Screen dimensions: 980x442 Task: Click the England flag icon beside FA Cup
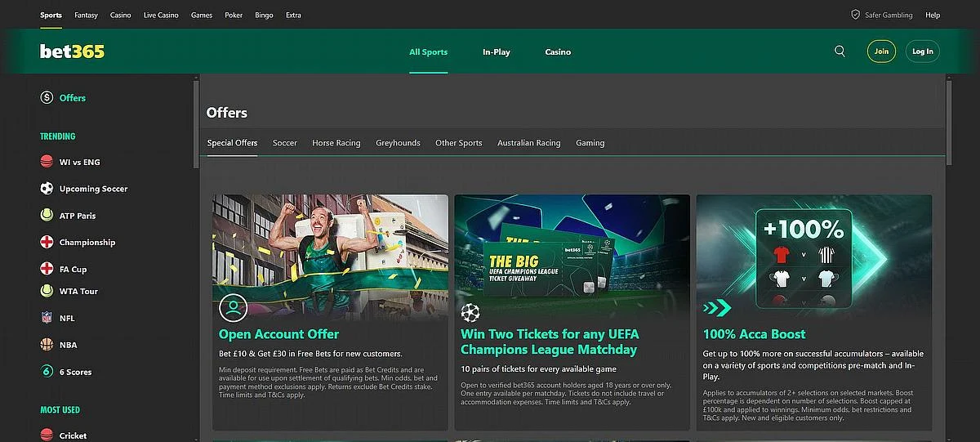[x=47, y=269]
